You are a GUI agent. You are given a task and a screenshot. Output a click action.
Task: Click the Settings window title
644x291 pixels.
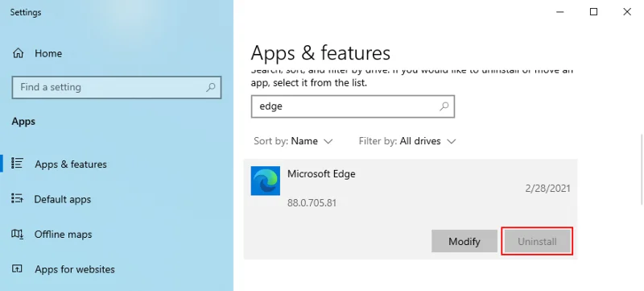[x=26, y=12]
